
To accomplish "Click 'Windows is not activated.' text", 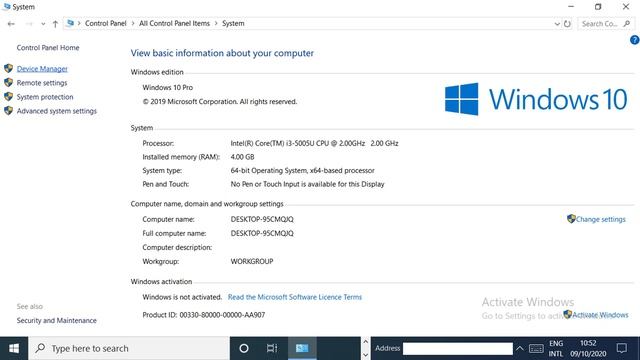I will tap(182, 297).
